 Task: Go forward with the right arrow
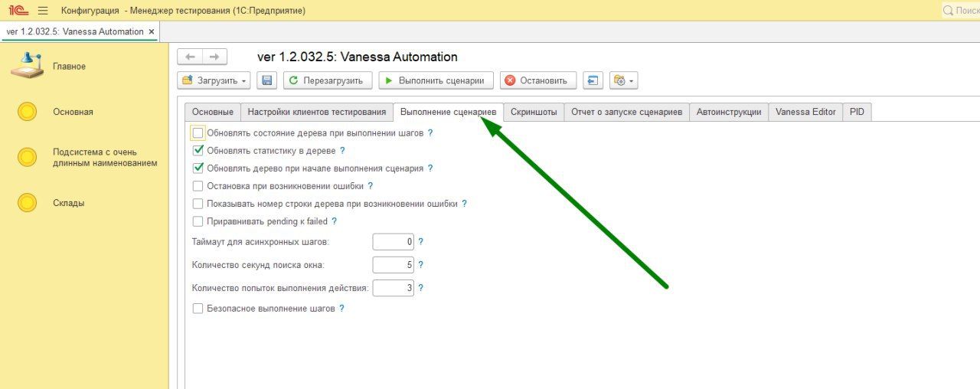click(x=214, y=57)
